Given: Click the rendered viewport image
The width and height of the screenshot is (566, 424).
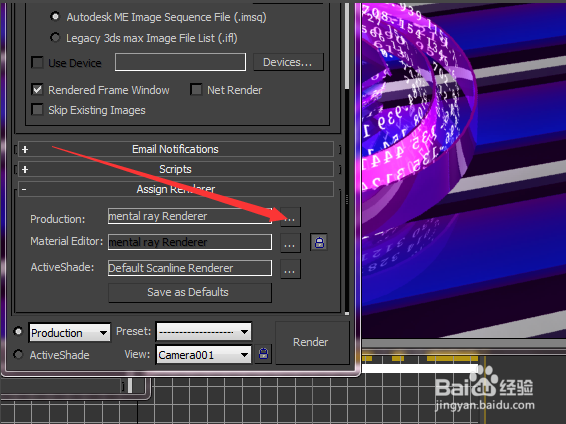Looking at the screenshot, I should point(464,170).
